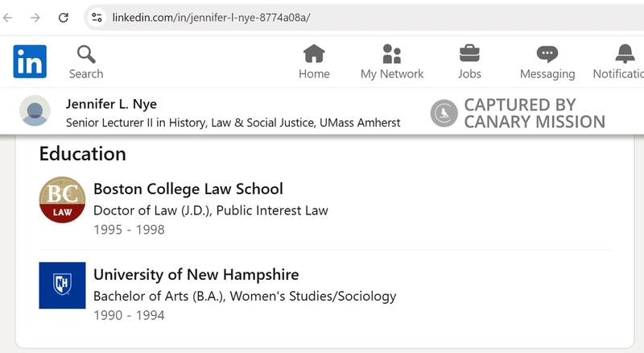The width and height of the screenshot is (644, 353).
Task: Click the Boston College Law logo
Action: [x=62, y=200]
